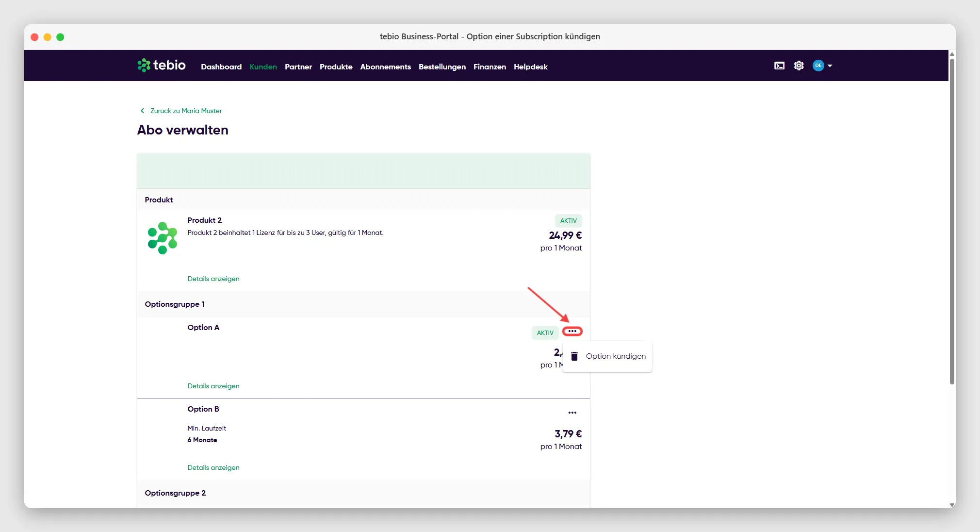The height and width of the screenshot is (532, 980).
Task: Navigate to Abonnements
Action: [x=385, y=66]
